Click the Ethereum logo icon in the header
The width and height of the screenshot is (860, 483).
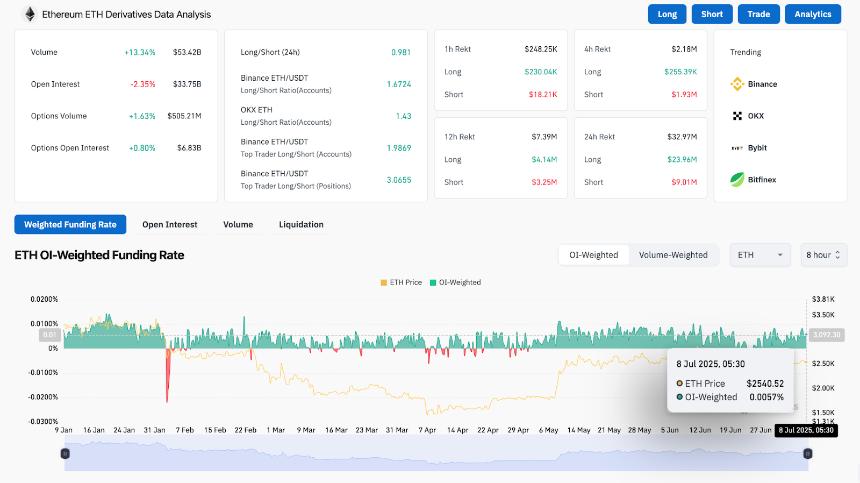coord(30,14)
